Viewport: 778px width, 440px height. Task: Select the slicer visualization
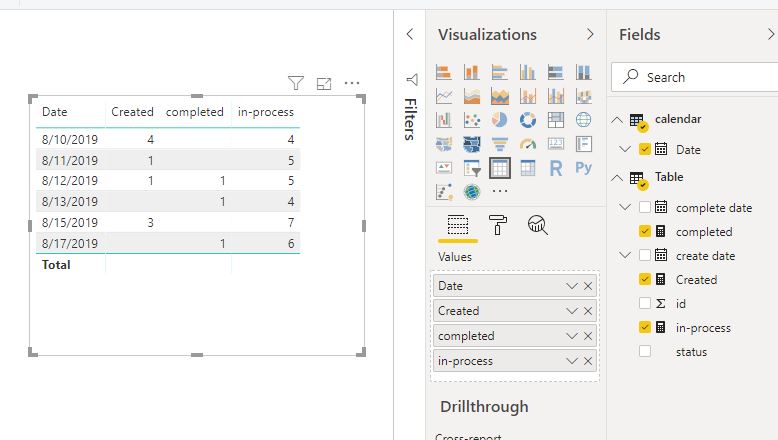coord(471,168)
